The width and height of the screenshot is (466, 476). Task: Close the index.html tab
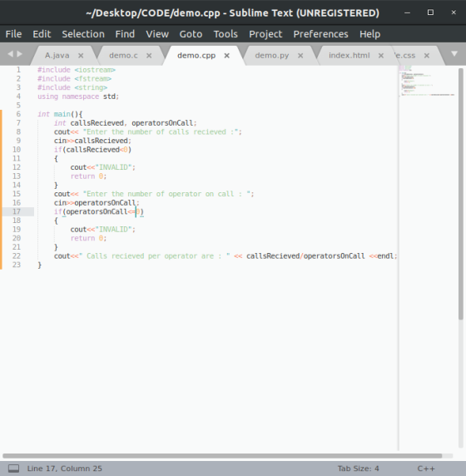coord(381,56)
